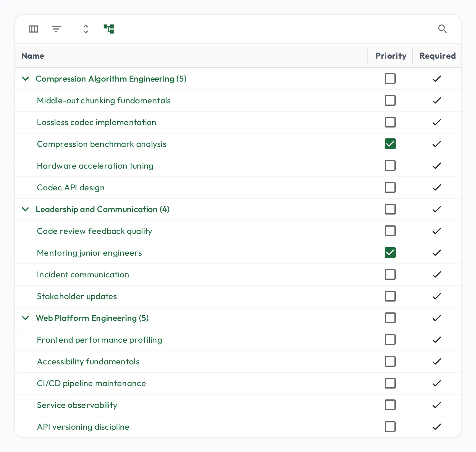Viewport: 476px width, 452px height.
Task: Click Required checkmark for Leadership and Communication
Action: click(x=437, y=209)
